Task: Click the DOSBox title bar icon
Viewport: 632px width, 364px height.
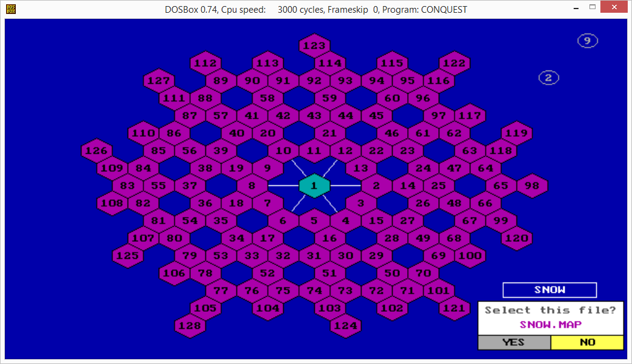Action: [11, 9]
